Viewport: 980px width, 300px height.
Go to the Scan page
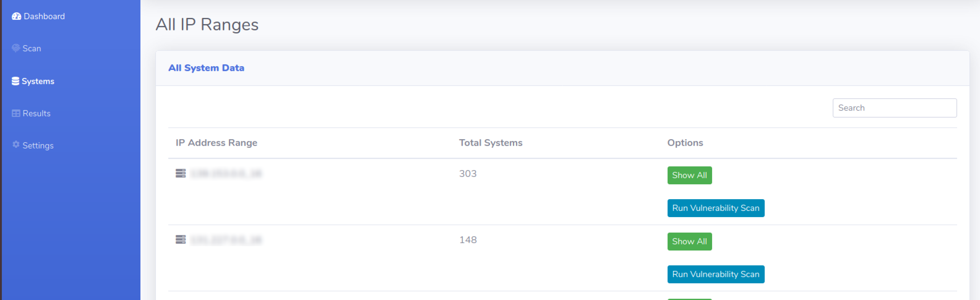(x=26, y=48)
